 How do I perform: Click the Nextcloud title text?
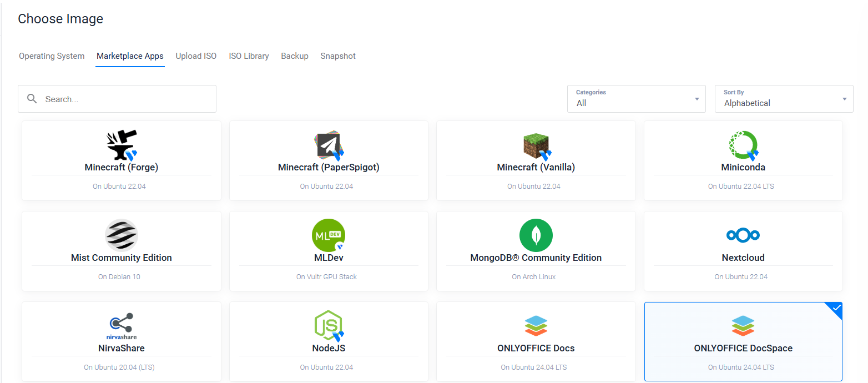tap(743, 258)
